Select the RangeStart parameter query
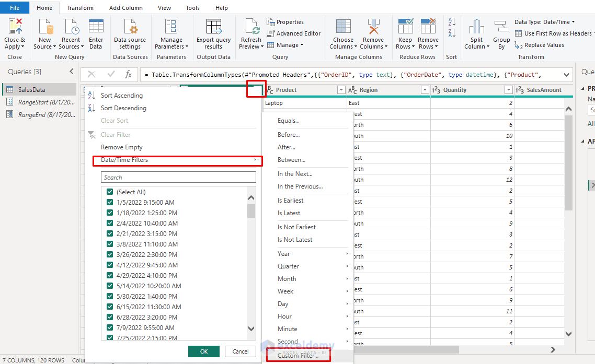This screenshot has height=364, width=595. pyautogui.click(x=39, y=102)
